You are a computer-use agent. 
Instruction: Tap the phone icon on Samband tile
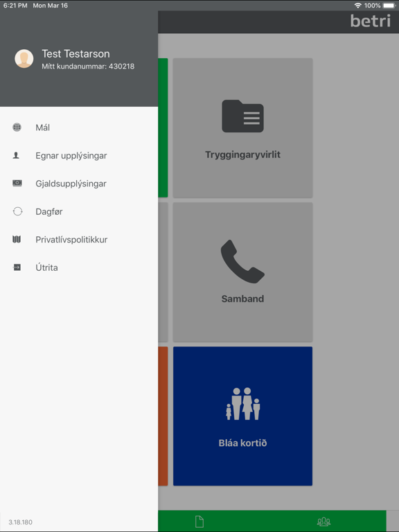pos(242,261)
